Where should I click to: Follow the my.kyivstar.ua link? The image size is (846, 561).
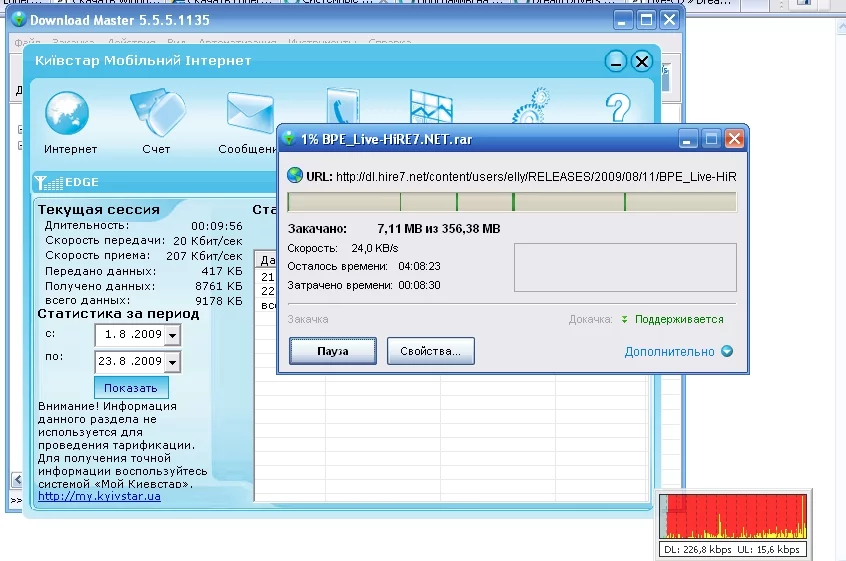click(99, 496)
